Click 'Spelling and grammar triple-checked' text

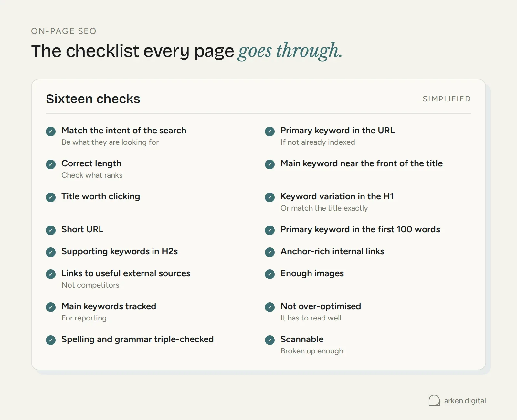tap(138, 339)
